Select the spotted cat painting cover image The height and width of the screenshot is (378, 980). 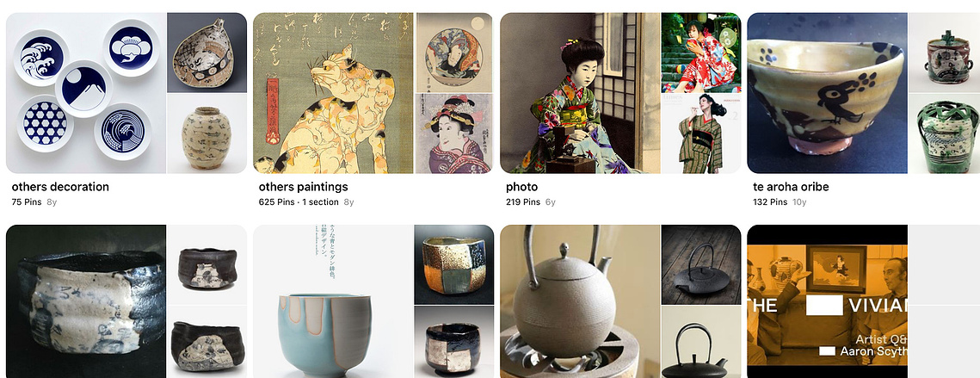tap(333, 93)
